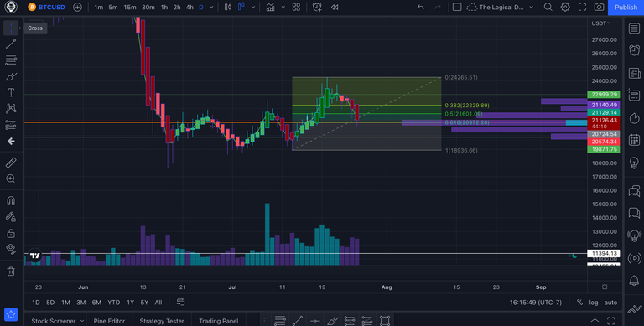Open the favorites star toolbar button
This screenshot has height=326, width=644.
(11, 315)
